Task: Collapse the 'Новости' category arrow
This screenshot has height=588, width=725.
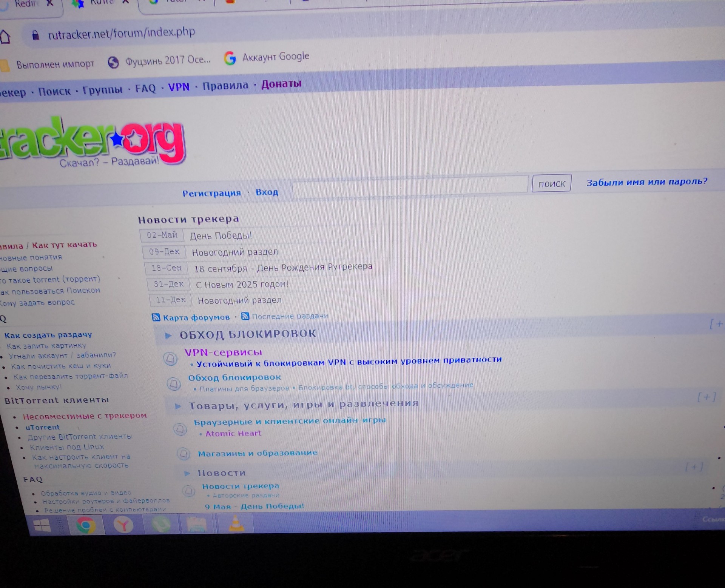Action: pos(187,473)
